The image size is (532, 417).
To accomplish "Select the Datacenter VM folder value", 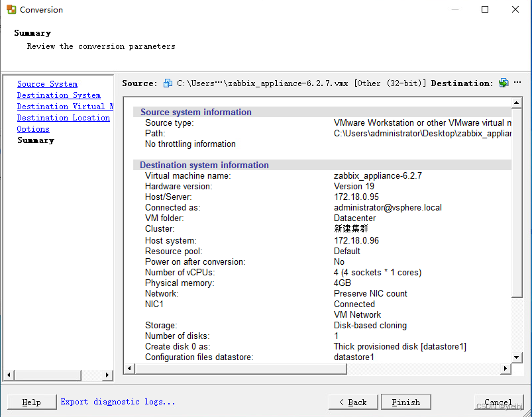I will click(354, 218).
